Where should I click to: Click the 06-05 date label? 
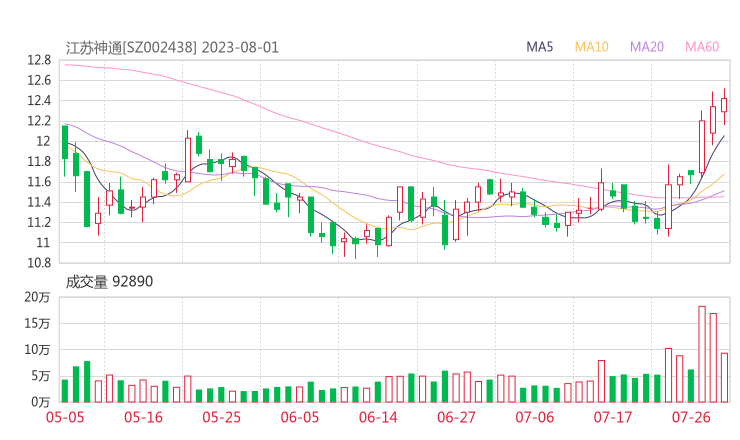tap(300, 417)
